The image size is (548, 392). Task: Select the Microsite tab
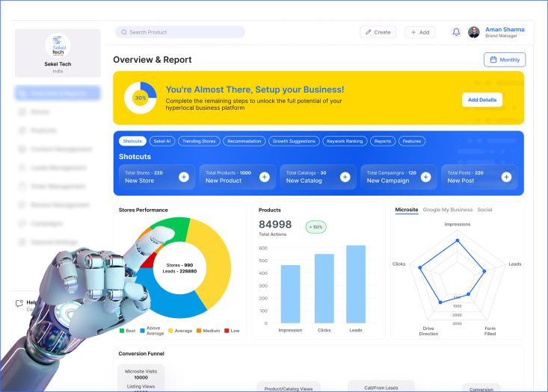[407, 210]
